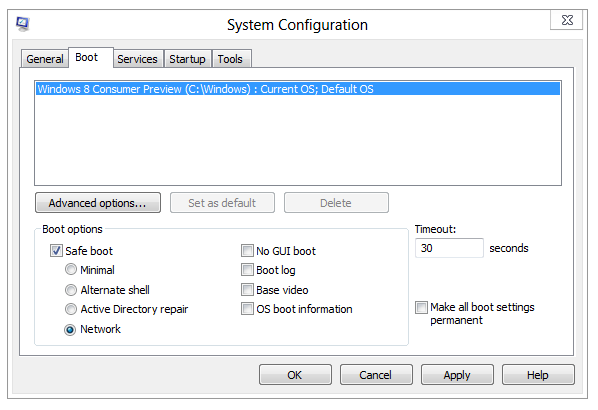Select the Network radio button
598x410 pixels.
71,329
